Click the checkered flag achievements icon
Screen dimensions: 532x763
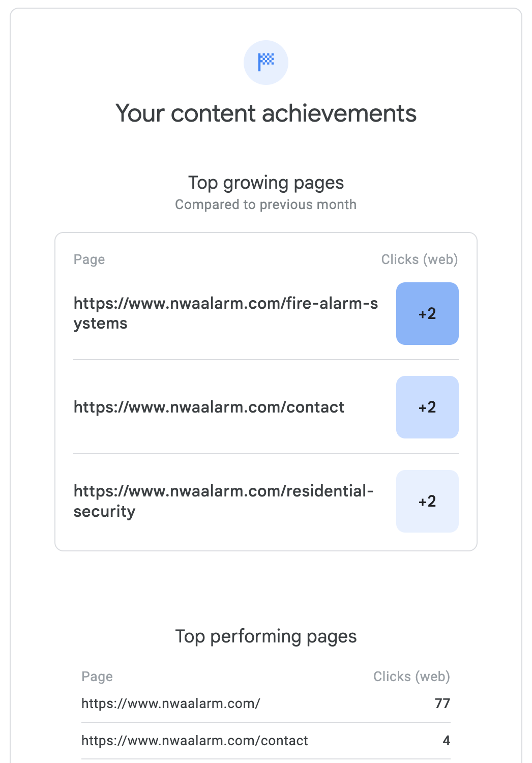(266, 62)
